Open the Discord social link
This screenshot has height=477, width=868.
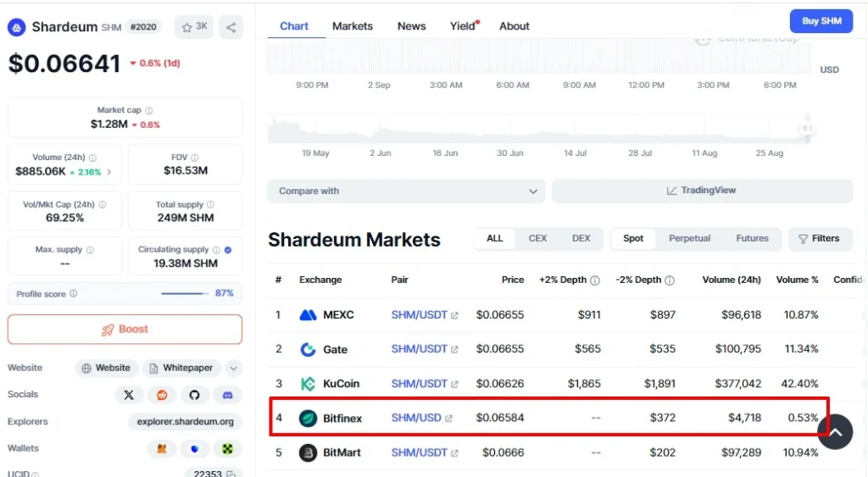(x=227, y=395)
